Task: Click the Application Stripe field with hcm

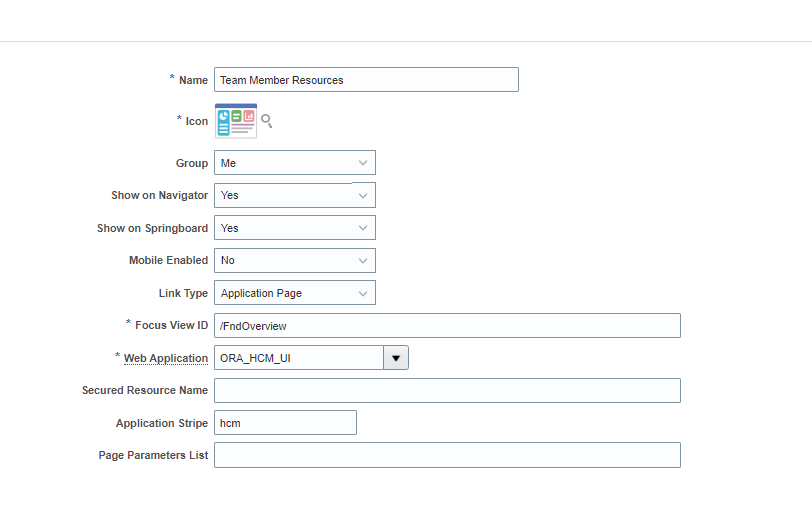Action: tap(285, 423)
